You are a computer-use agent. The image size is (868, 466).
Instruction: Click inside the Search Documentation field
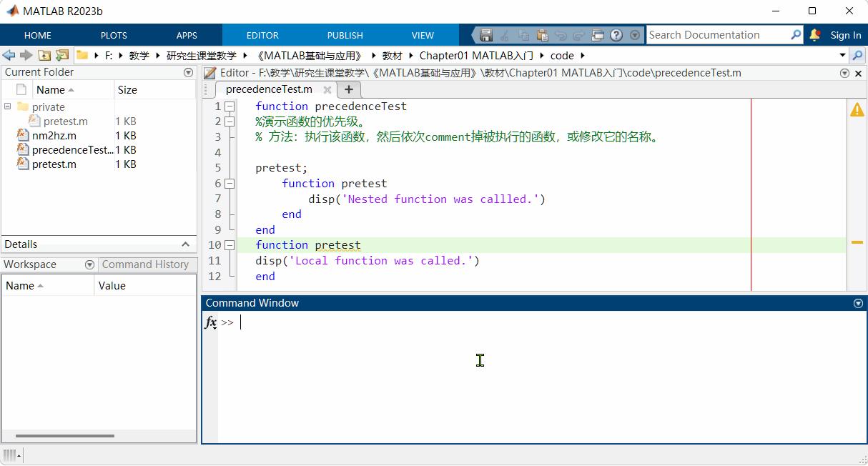(x=715, y=34)
